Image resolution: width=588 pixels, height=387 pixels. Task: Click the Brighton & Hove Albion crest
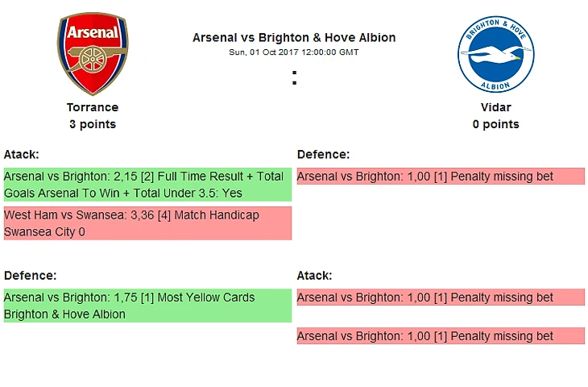[x=495, y=56]
